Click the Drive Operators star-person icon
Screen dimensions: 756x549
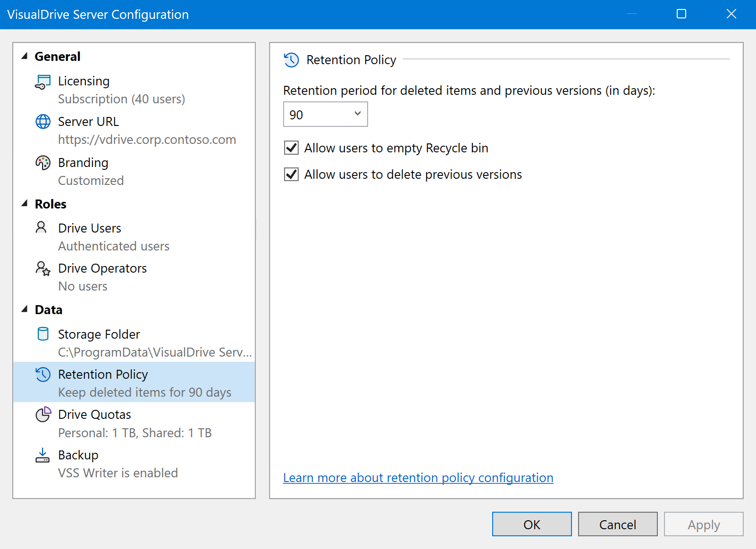click(43, 268)
